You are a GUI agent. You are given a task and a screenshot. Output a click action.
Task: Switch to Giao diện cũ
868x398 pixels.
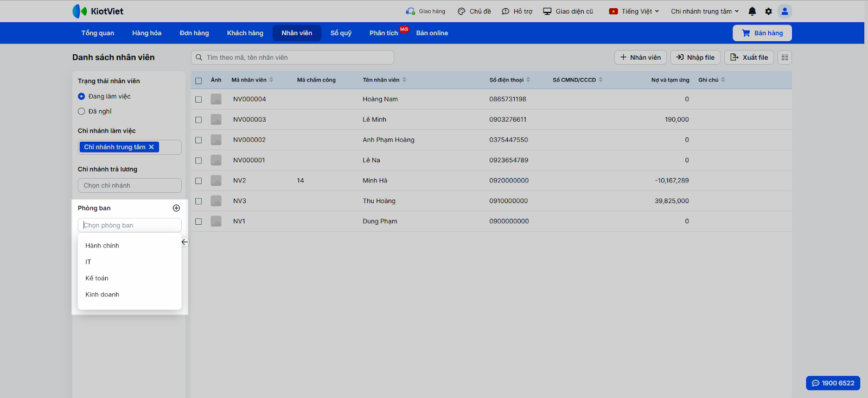568,11
